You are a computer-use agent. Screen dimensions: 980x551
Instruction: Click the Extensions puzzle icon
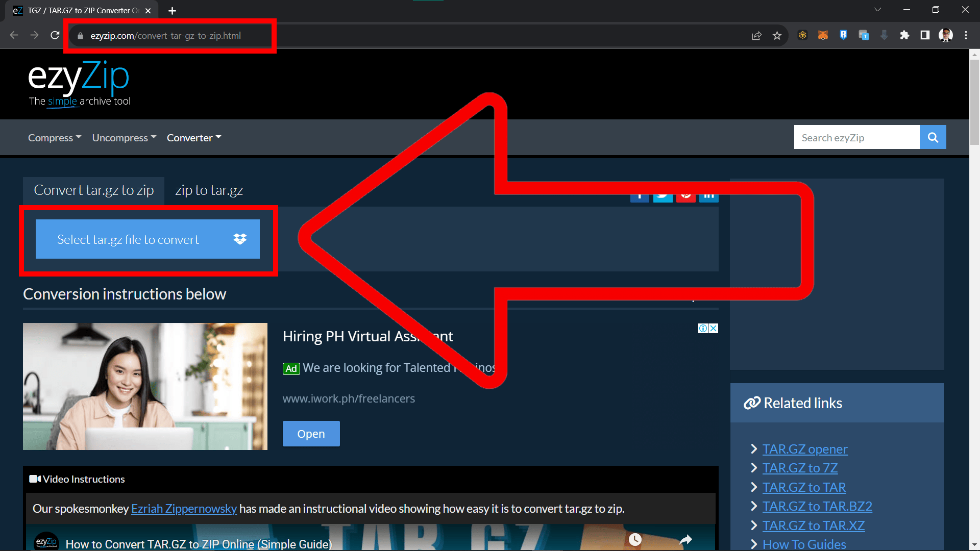[x=905, y=35]
